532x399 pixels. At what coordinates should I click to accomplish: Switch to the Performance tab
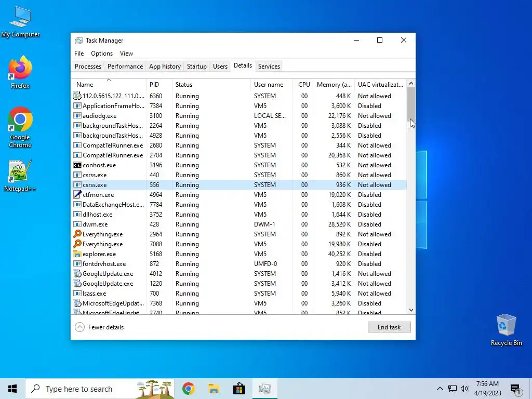125,66
